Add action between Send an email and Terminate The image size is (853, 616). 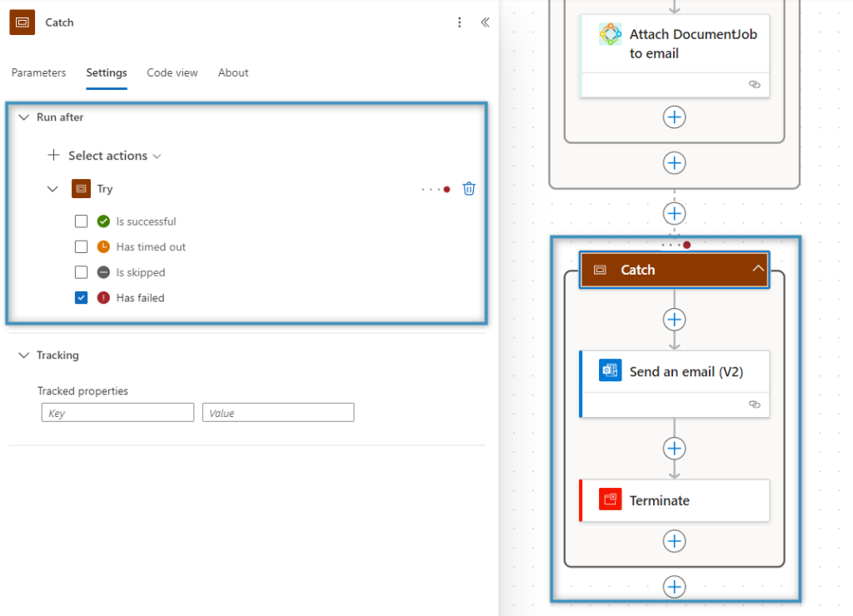point(674,449)
